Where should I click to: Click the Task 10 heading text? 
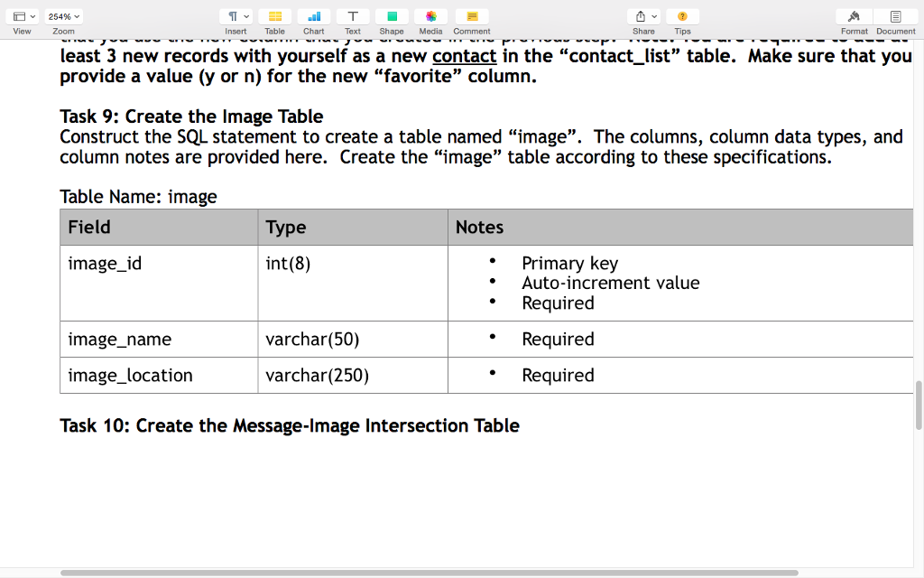point(289,425)
